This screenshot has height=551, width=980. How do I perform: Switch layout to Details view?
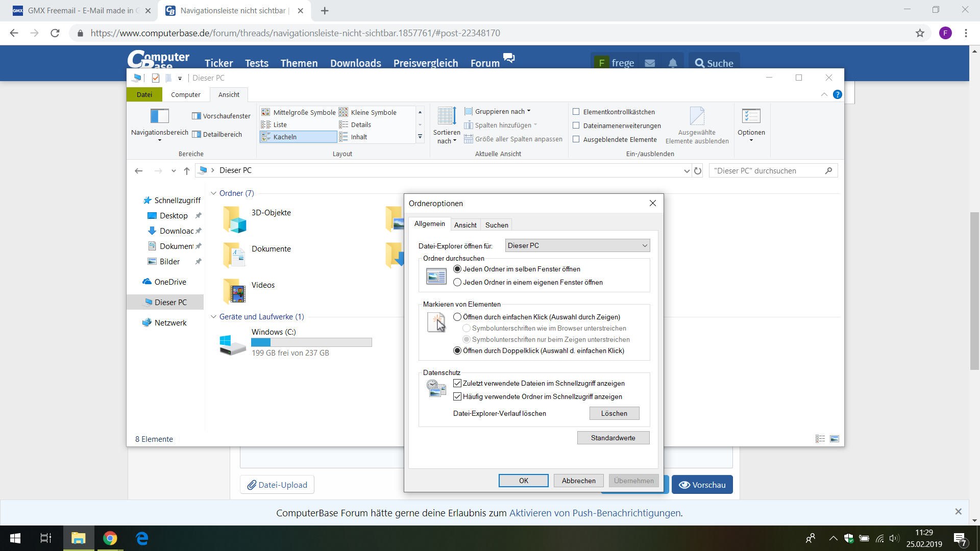360,124
